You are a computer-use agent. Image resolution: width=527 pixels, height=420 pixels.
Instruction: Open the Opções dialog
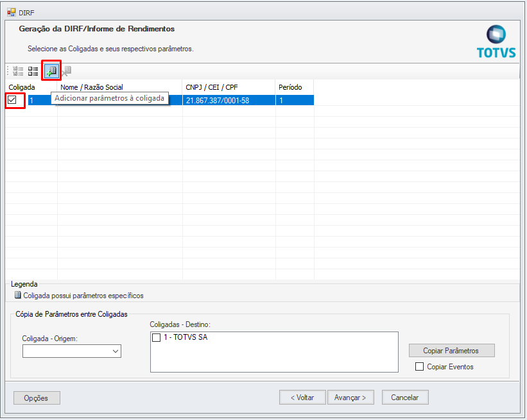click(36, 398)
